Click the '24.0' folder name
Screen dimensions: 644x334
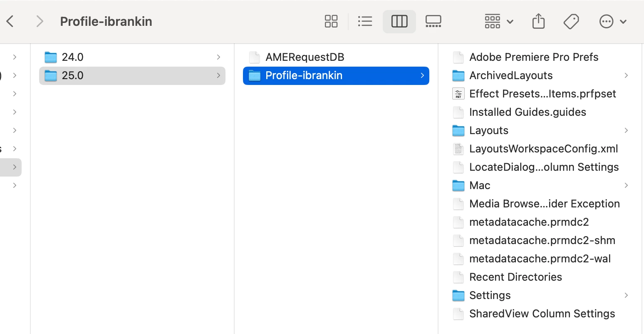(73, 57)
